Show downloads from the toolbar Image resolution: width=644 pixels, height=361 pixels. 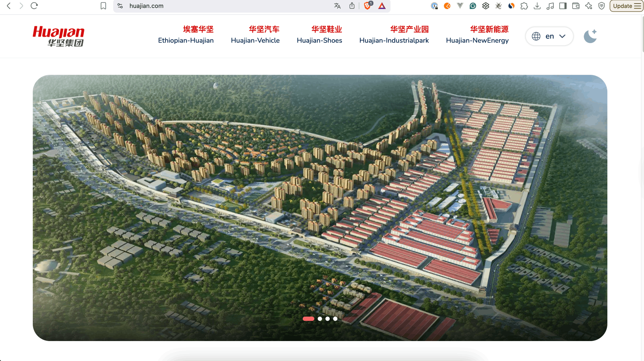537,6
